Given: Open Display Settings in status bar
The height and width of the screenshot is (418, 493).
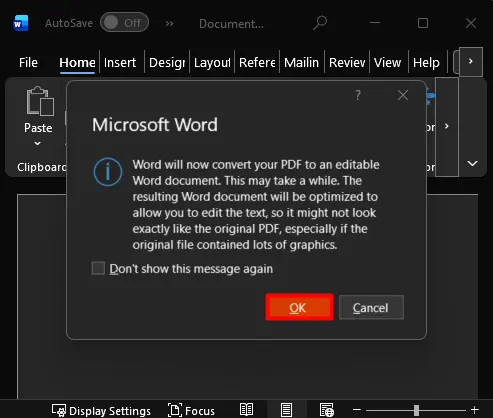Looking at the screenshot, I should click(101, 410).
